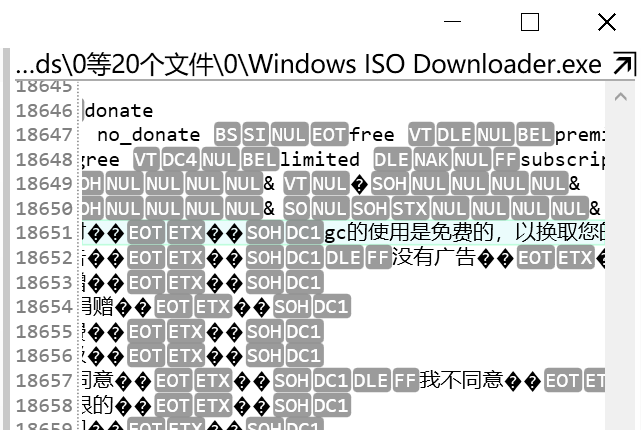Select line number 18651 in gutter
Screen dimensions: 641x430
[x=44, y=233]
